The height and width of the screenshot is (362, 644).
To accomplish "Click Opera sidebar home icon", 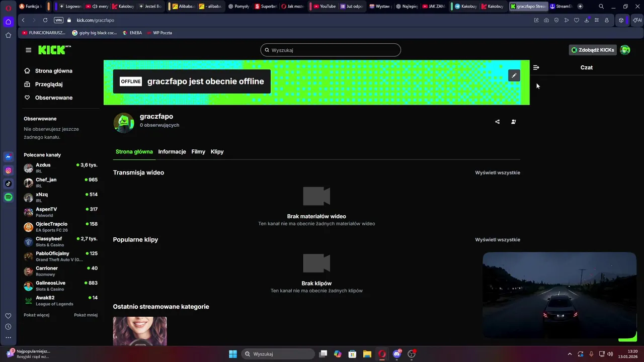I will click(x=9, y=22).
